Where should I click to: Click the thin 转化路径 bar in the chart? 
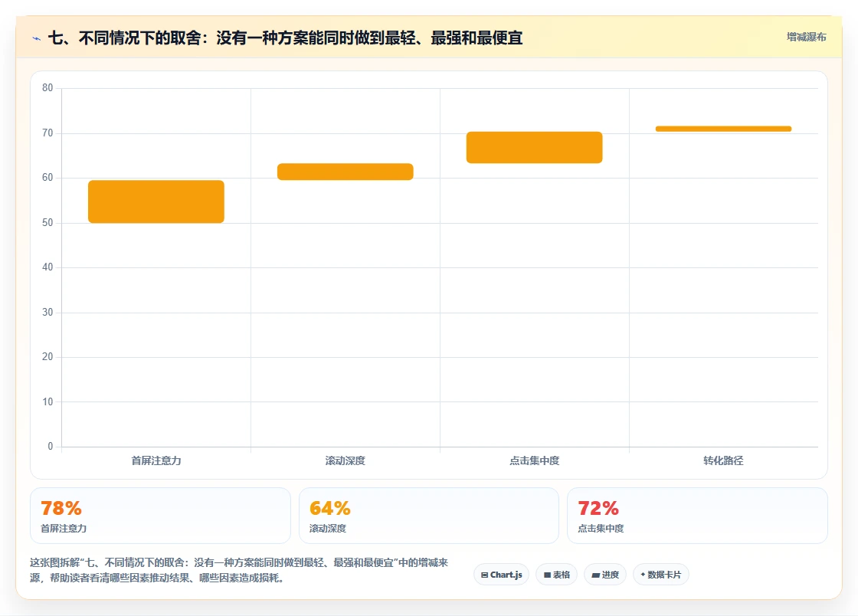[723, 129]
